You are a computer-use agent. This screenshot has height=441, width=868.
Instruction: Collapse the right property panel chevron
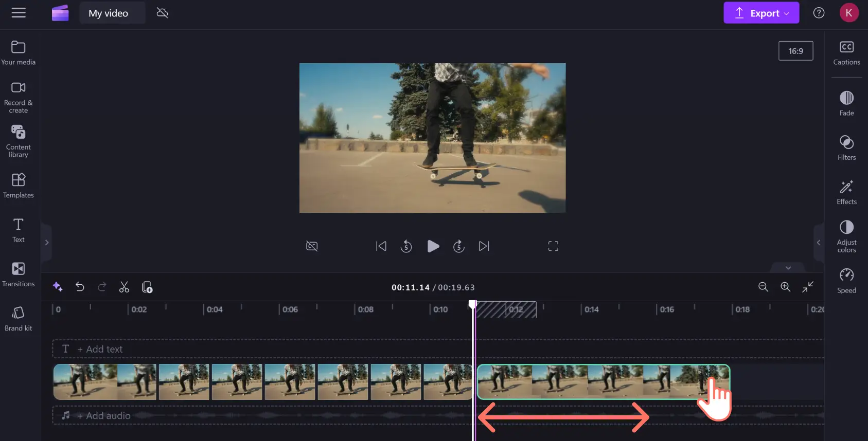(x=818, y=242)
